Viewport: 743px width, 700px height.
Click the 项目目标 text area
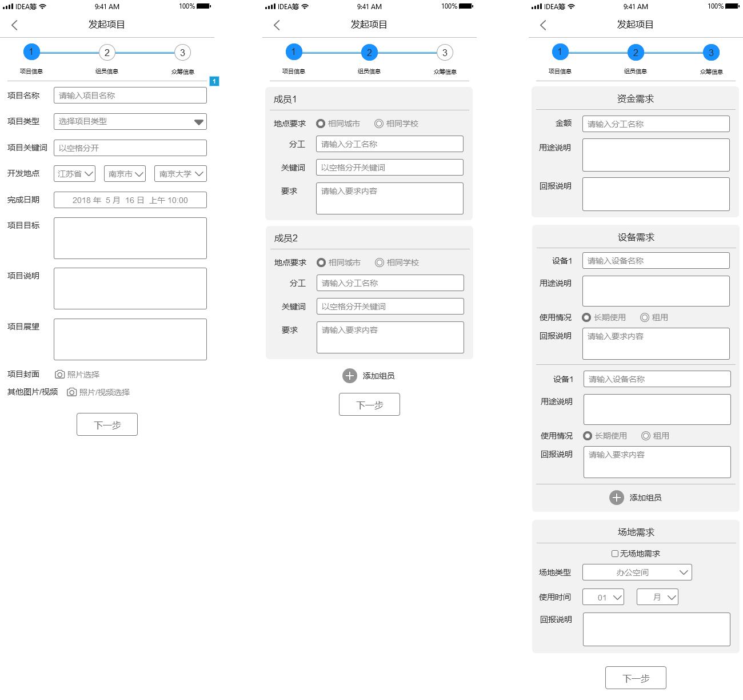coord(130,238)
